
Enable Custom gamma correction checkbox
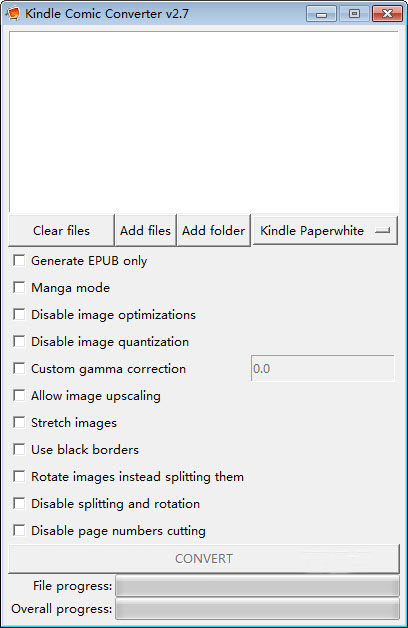[19, 368]
